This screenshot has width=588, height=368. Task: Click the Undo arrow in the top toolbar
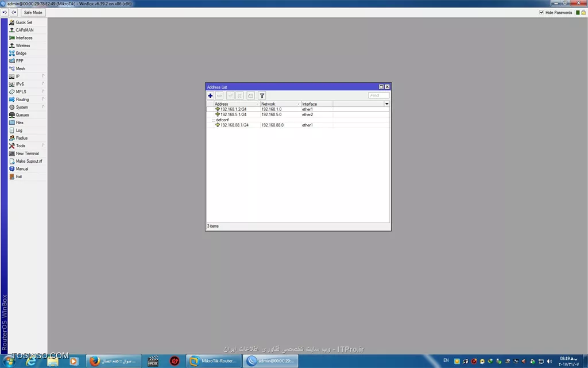pyautogui.click(x=5, y=13)
